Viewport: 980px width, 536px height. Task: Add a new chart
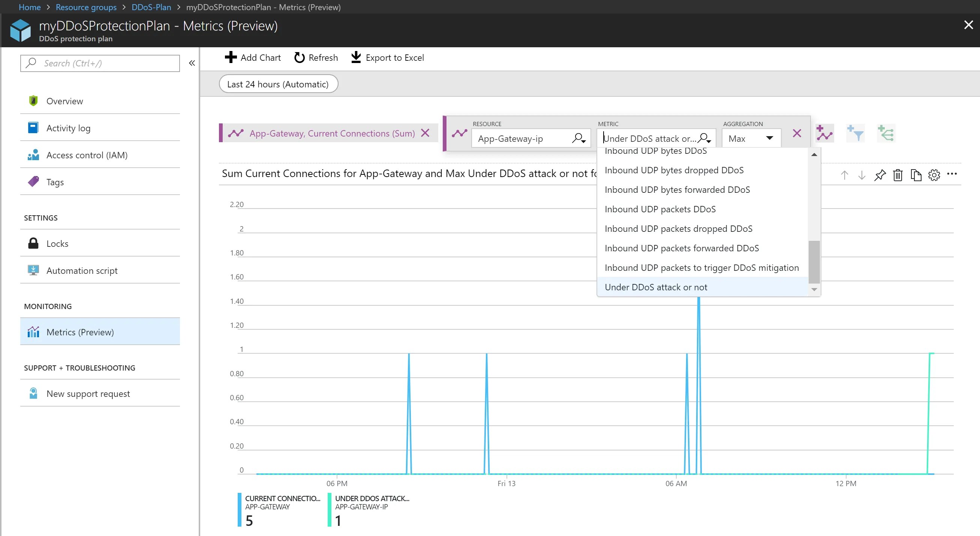point(253,57)
